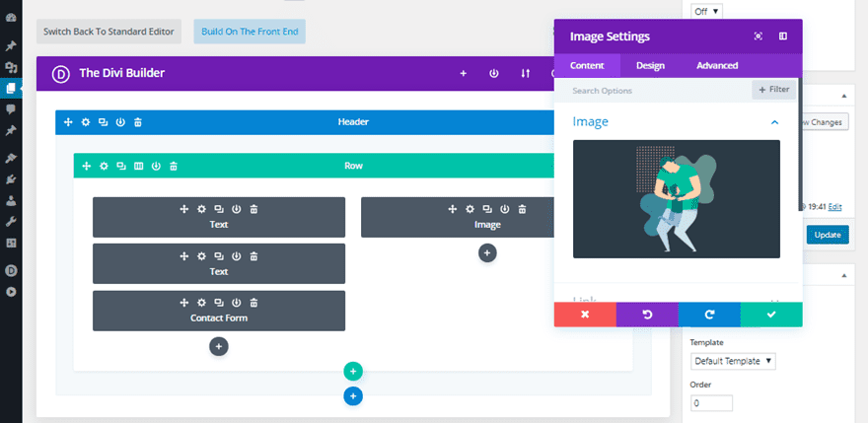Disable the Contact Form module power icon
This screenshot has width=868, height=423.
[x=237, y=303]
